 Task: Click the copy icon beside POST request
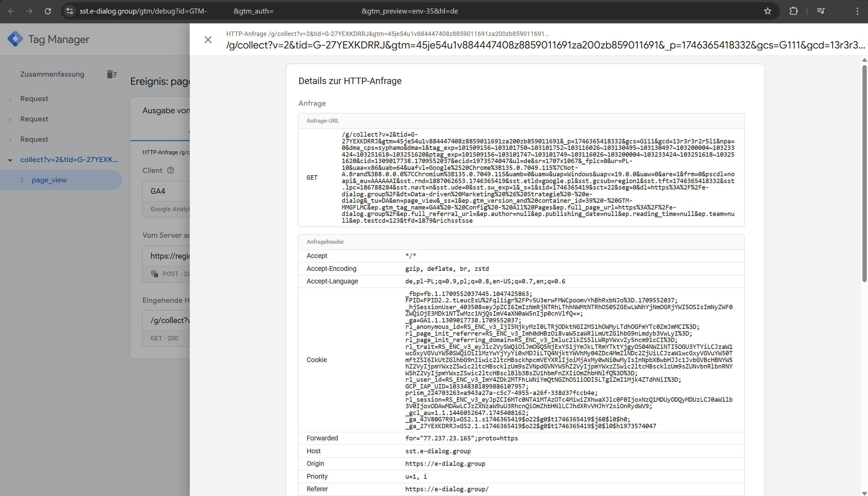pyautogui.click(x=155, y=274)
